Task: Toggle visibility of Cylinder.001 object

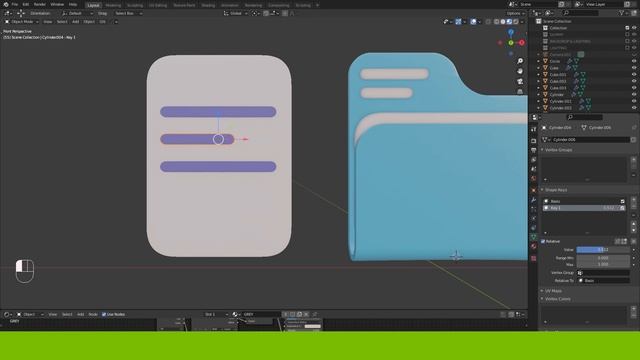Action: click(x=634, y=101)
